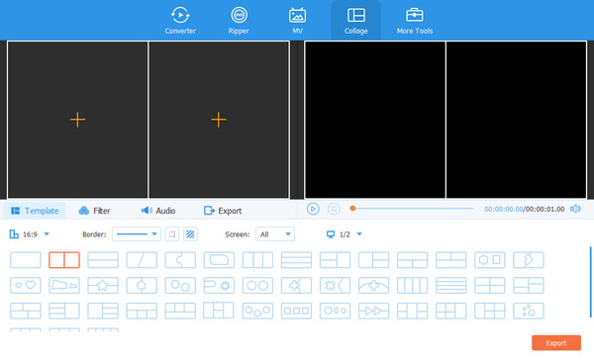Add media to the right collage cell
Viewport: 594px width, 364px height.
(x=219, y=120)
